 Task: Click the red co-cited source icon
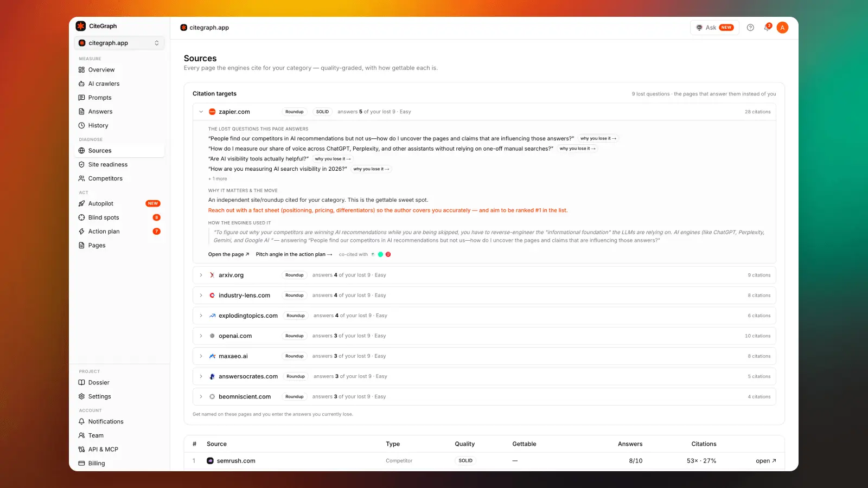pyautogui.click(x=388, y=254)
